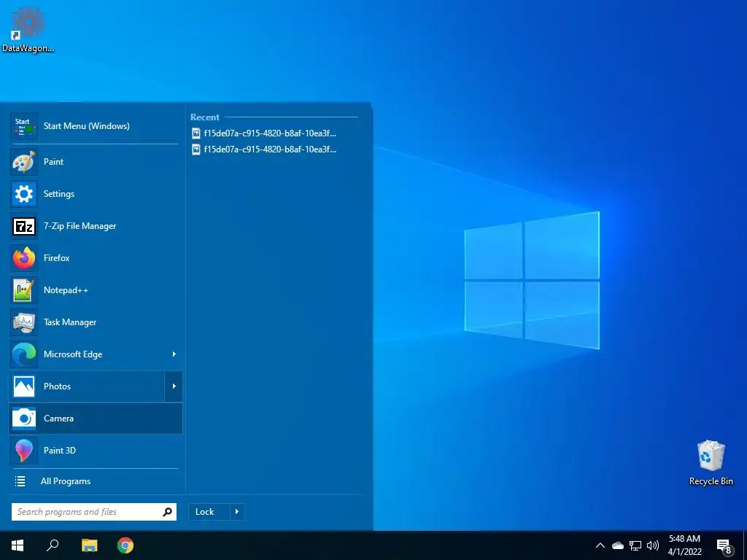
Task: Click the Settings gear icon
Action: pyautogui.click(x=24, y=194)
